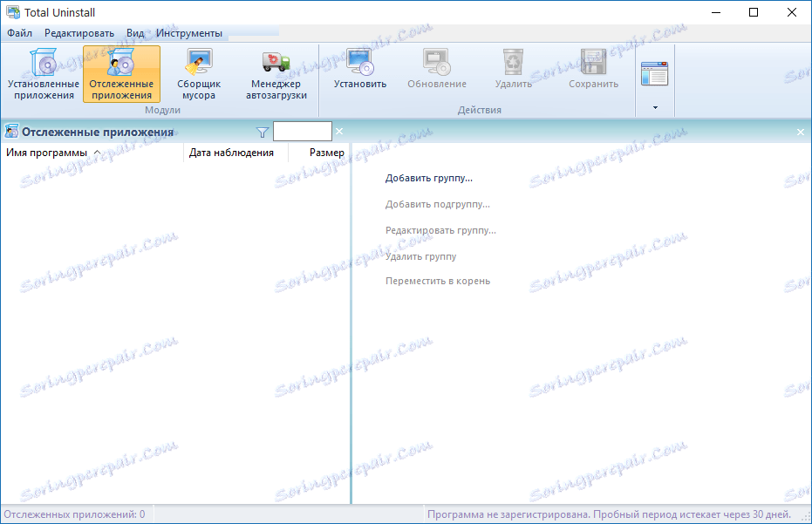Expand the layout dropdown arrow
The width and height of the screenshot is (812, 524).
[655, 108]
